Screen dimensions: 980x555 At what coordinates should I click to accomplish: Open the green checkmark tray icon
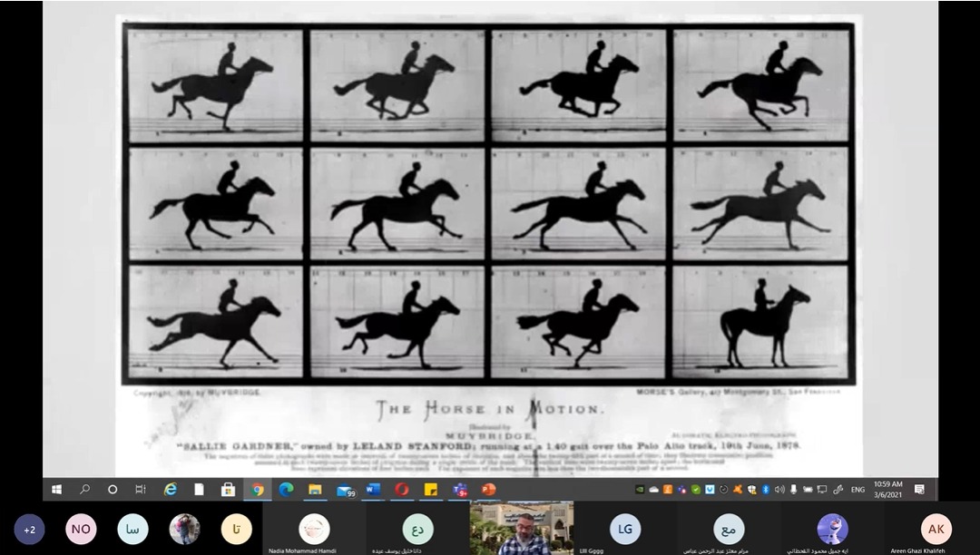coord(696,490)
